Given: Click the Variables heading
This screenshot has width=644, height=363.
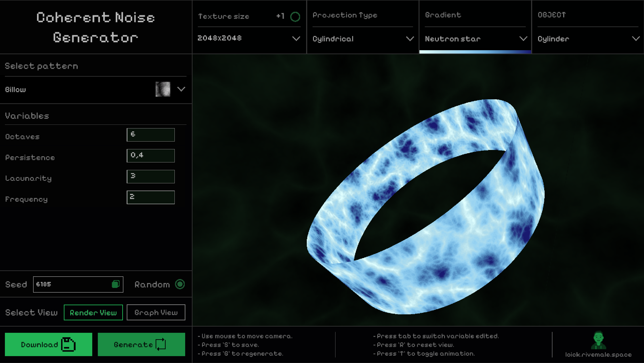Looking at the screenshot, I should coord(27,116).
